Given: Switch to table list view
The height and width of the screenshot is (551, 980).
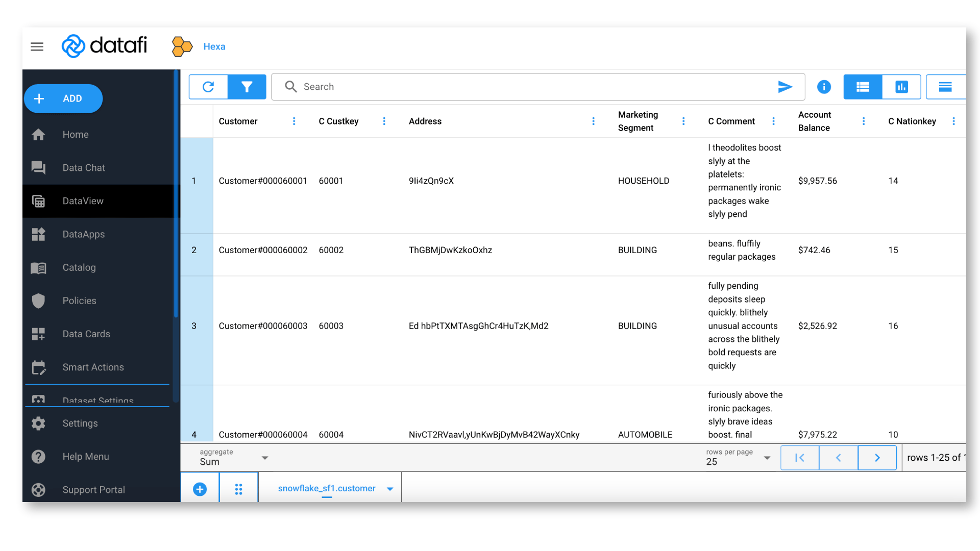Looking at the screenshot, I should pyautogui.click(x=863, y=87).
